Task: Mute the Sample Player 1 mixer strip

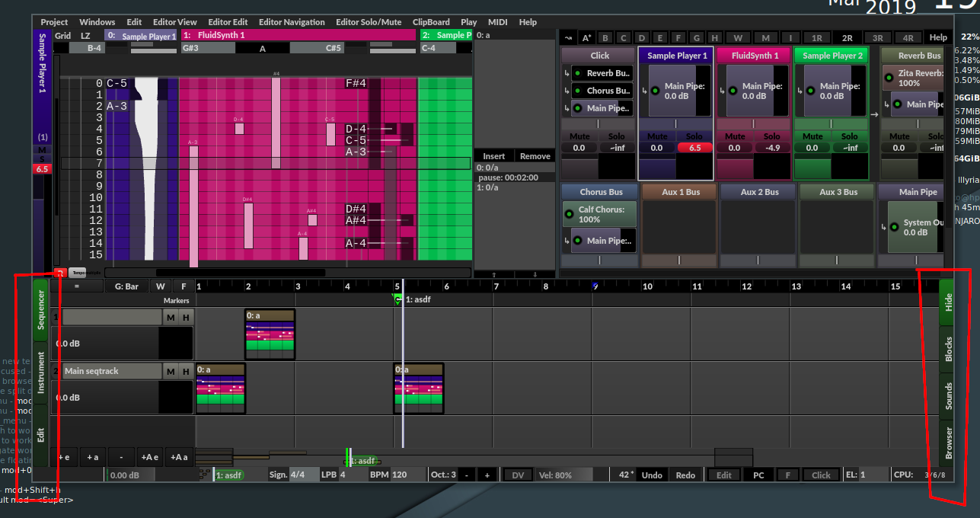Action: pyautogui.click(x=656, y=136)
